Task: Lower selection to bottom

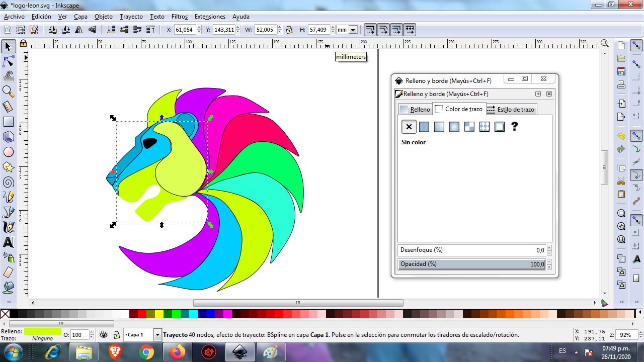Action: [112, 30]
